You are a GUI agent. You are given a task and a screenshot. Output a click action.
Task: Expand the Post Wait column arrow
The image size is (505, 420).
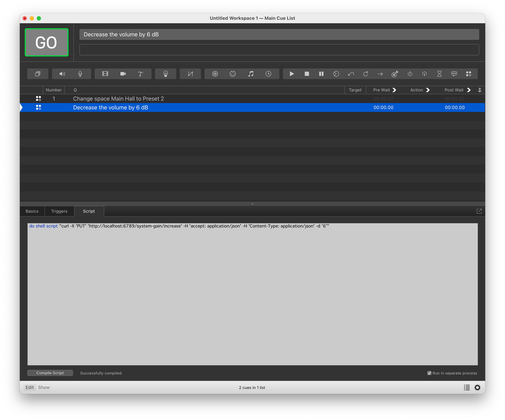coord(469,90)
